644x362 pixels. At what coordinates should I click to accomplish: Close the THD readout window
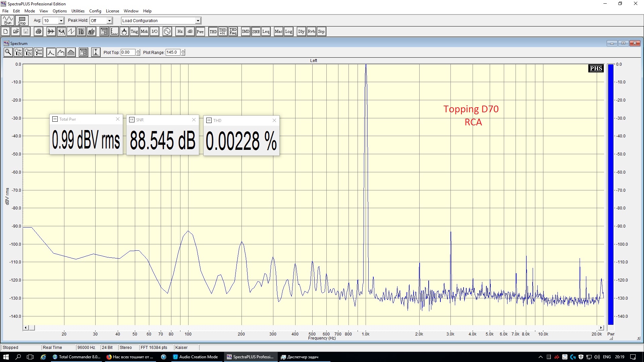point(274,120)
